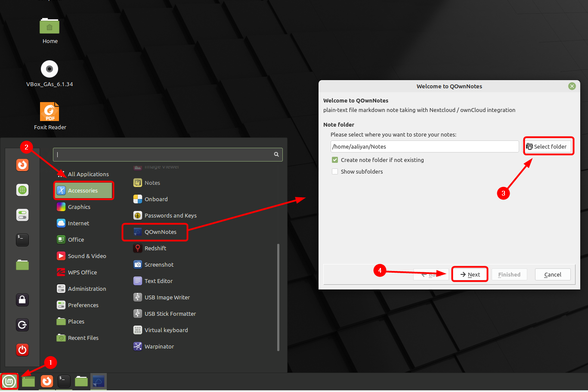Click Next in the QOwnNotes wizard
This screenshot has width=588, height=392.
pyautogui.click(x=470, y=274)
